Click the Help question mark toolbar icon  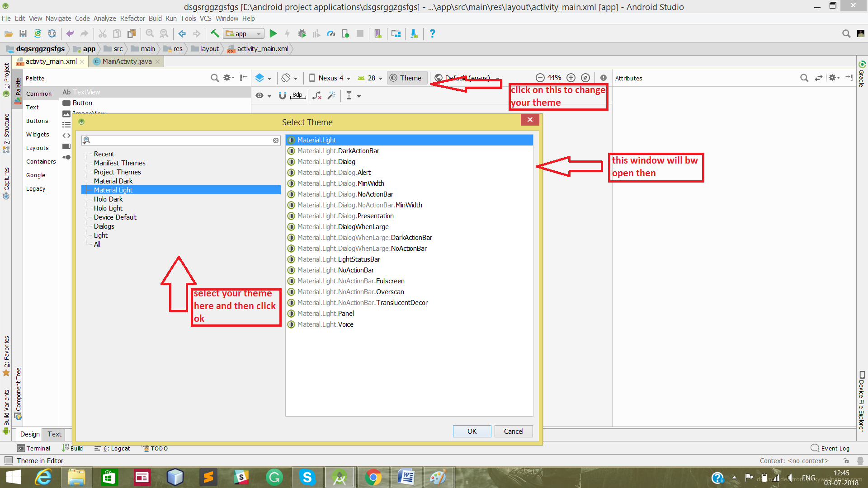click(x=432, y=33)
